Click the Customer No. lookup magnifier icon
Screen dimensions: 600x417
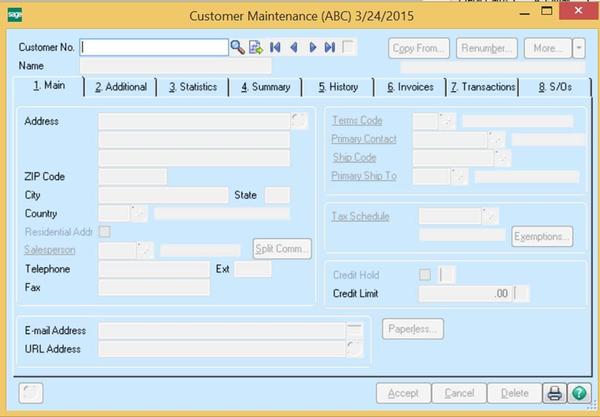pyautogui.click(x=238, y=47)
